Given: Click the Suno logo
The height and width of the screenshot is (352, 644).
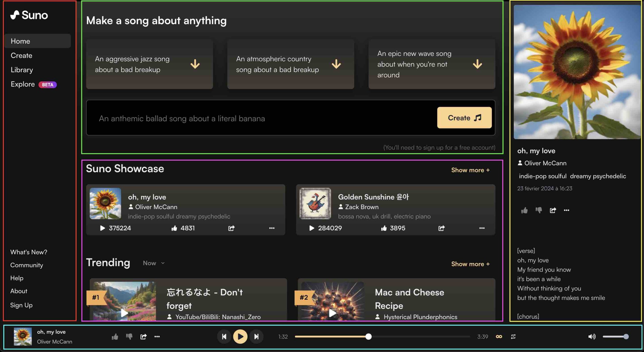Looking at the screenshot, I should pyautogui.click(x=29, y=15).
